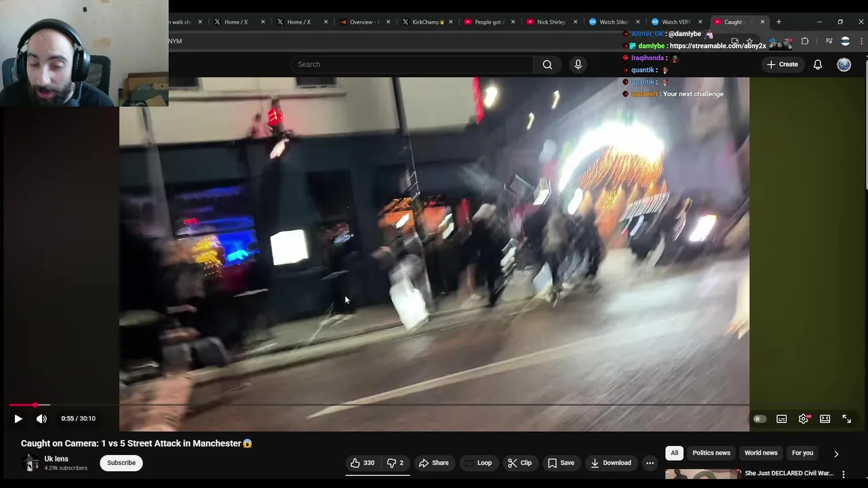The width and height of the screenshot is (868, 488).
Task: Click 'Your next challenge' chat message
Action: click(693, 94)
